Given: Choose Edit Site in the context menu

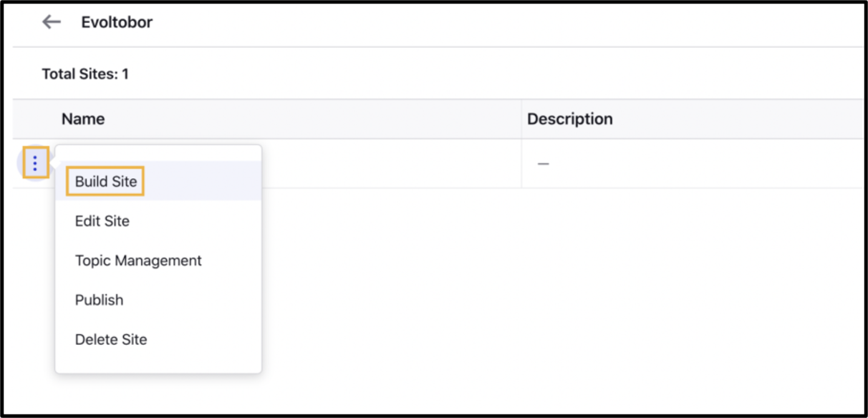Looking at the screenshot, I should point(102,221).
